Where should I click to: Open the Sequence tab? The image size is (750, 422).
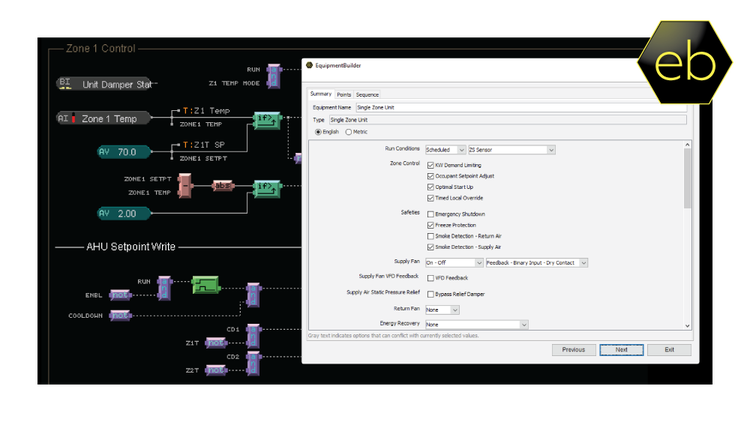point(367,94)
